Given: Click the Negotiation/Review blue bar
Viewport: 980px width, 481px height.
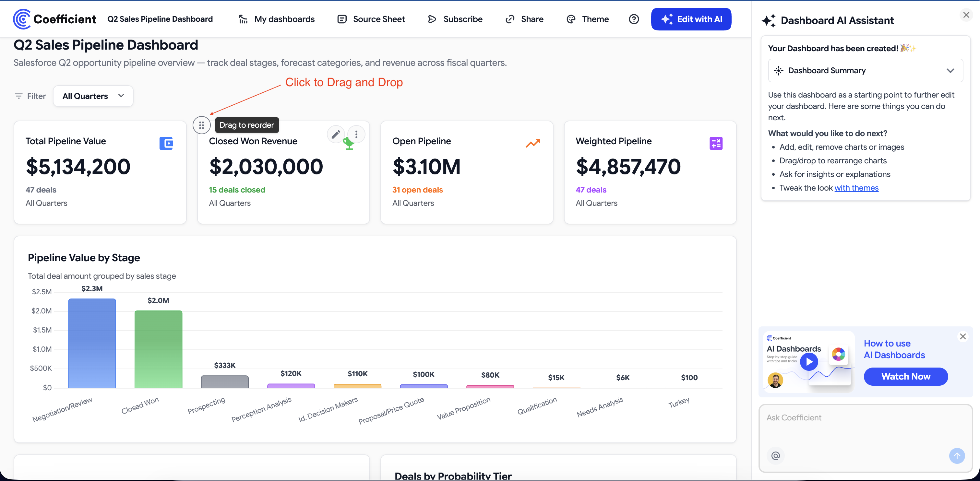Looking at the screenshot, I should (x=92, y=343).
